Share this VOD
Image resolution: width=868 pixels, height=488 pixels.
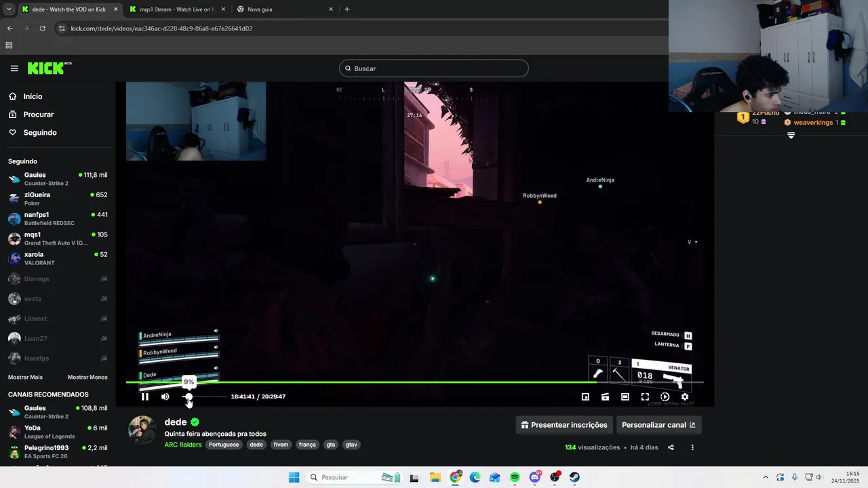pos(671,447)
